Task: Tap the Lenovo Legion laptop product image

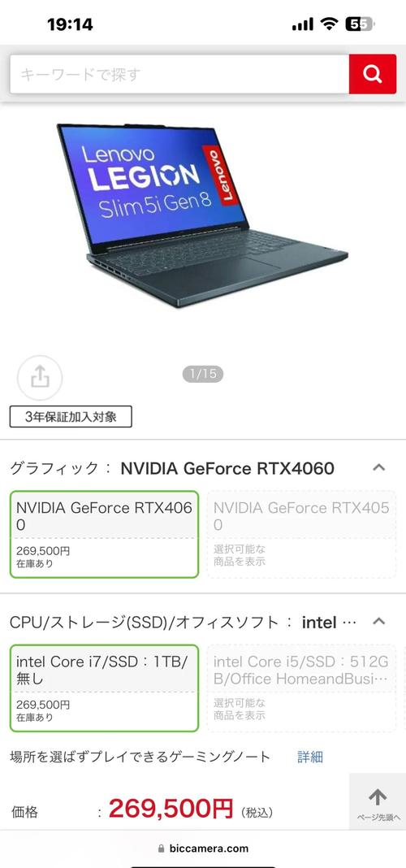Action: pyautogui.click(x=203, y=215)
